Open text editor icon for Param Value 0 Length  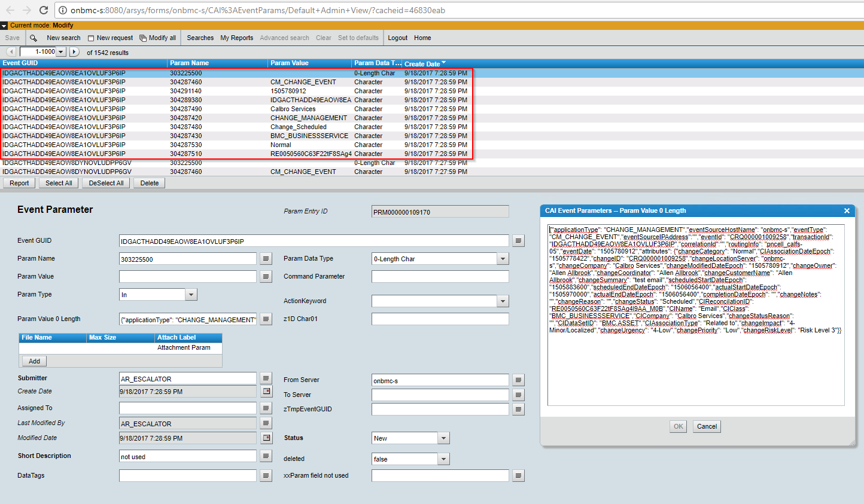point(266,319)
